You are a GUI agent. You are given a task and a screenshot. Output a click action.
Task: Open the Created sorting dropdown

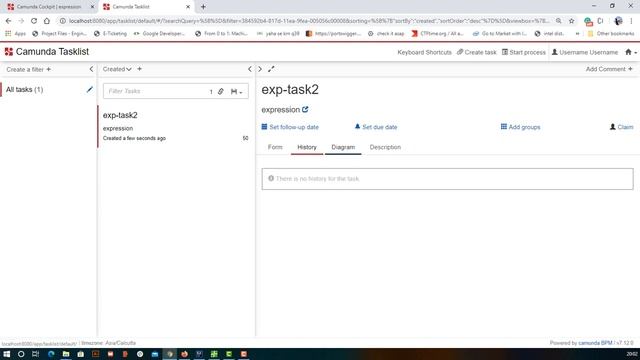pos(117,69)
